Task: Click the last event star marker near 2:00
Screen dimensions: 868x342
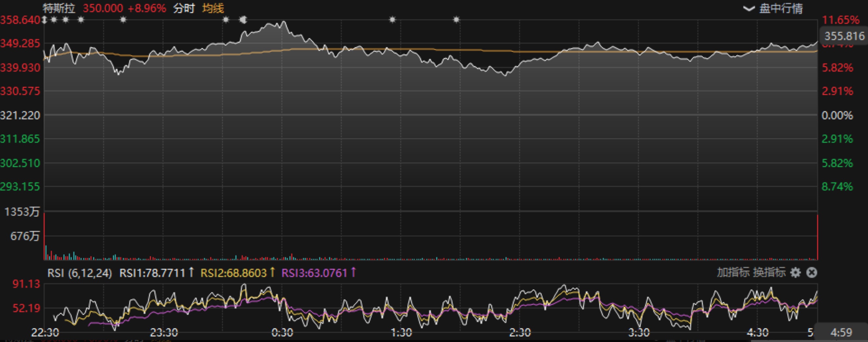Action: click(x=456, y=20)
